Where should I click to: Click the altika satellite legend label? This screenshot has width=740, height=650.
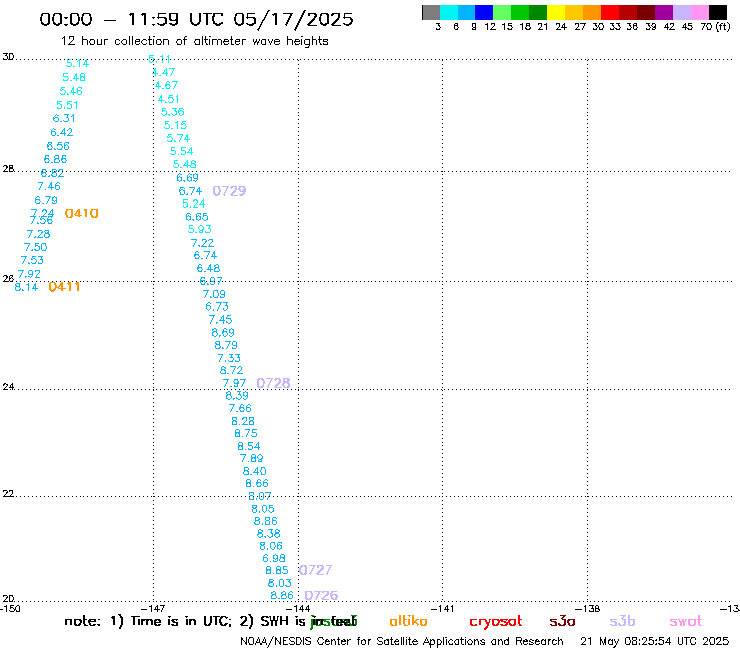408,621
